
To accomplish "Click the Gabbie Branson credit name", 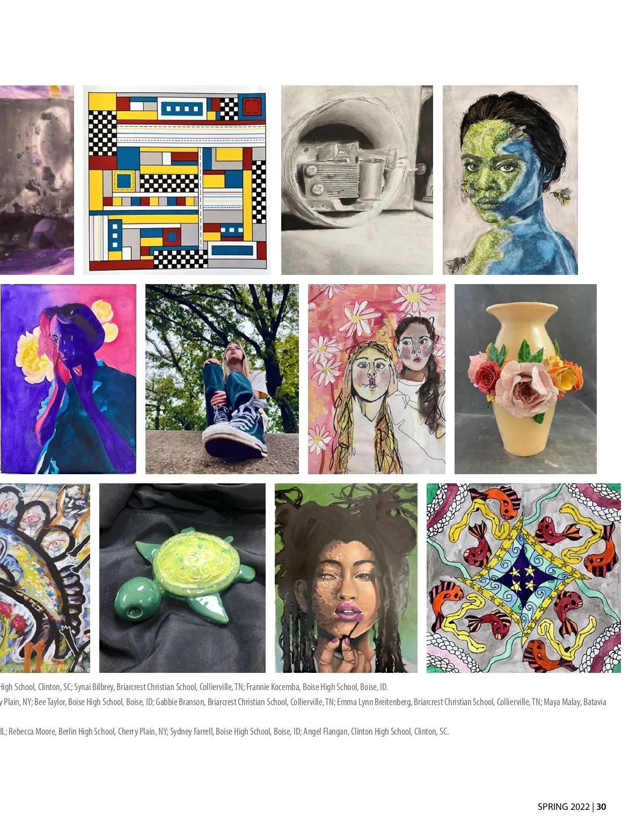I will 180,702.
